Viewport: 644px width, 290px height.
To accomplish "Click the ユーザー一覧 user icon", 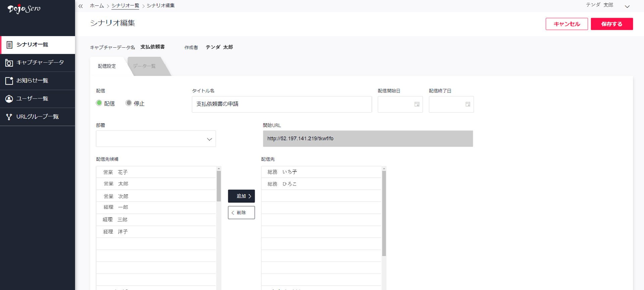I will tap(9, 99).
